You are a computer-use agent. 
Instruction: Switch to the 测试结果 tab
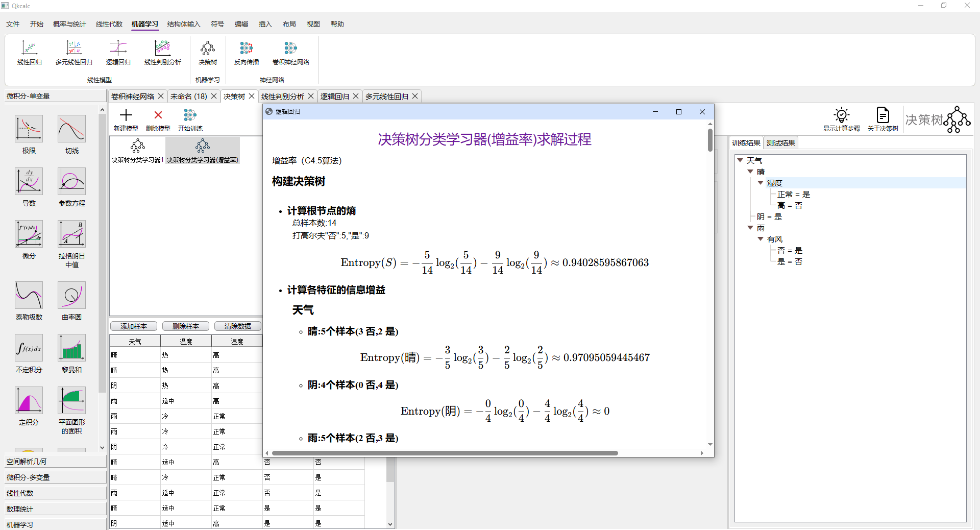pyautogui.click(x=780, y=143)
